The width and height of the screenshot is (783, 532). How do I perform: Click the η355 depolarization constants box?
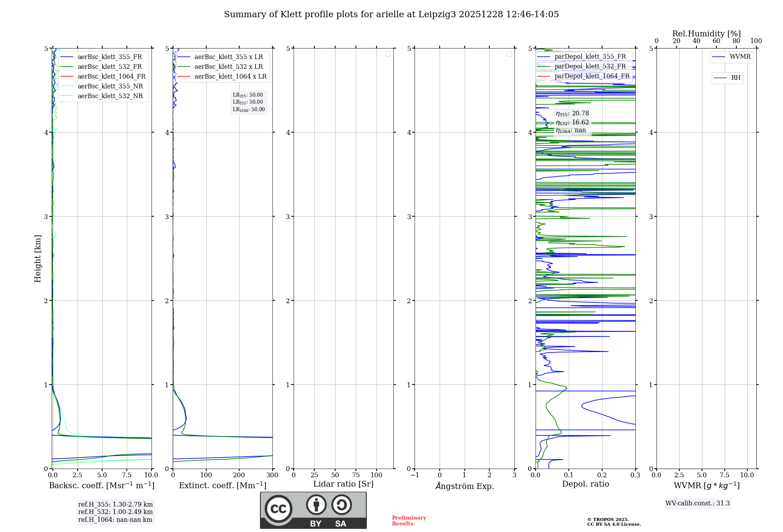[x=572, y=122]
